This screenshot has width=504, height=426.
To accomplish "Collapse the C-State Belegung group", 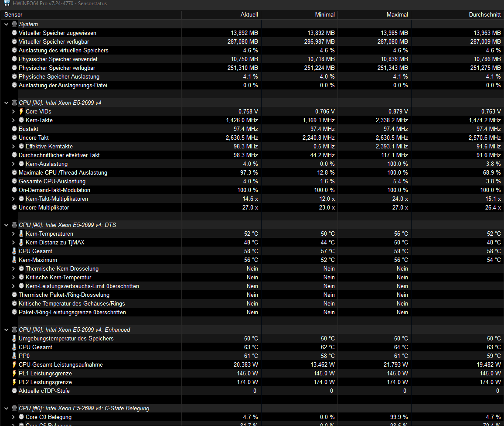I will click(x=7, y=408).
